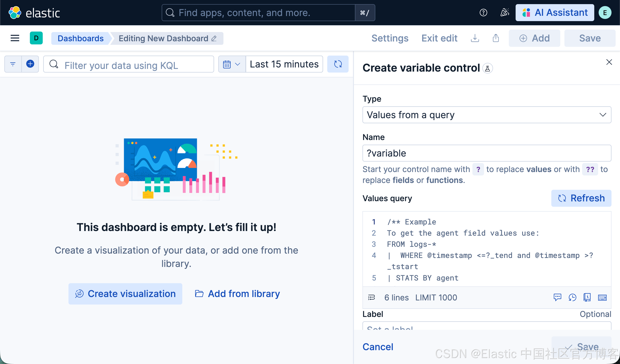This screenshot has height=364, width=620.
Task: Show keyboard shortcuts in query editor
Action: pos(602,297)
